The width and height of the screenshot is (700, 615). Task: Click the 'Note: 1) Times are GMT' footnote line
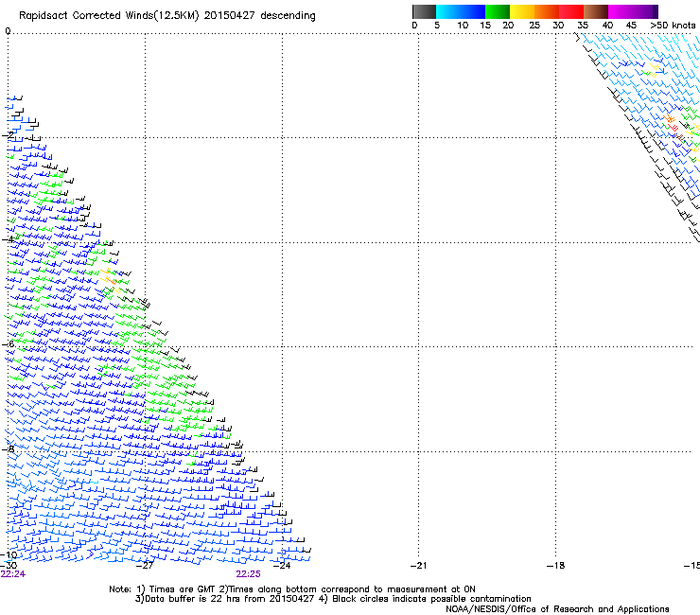[x=292, y=589]
